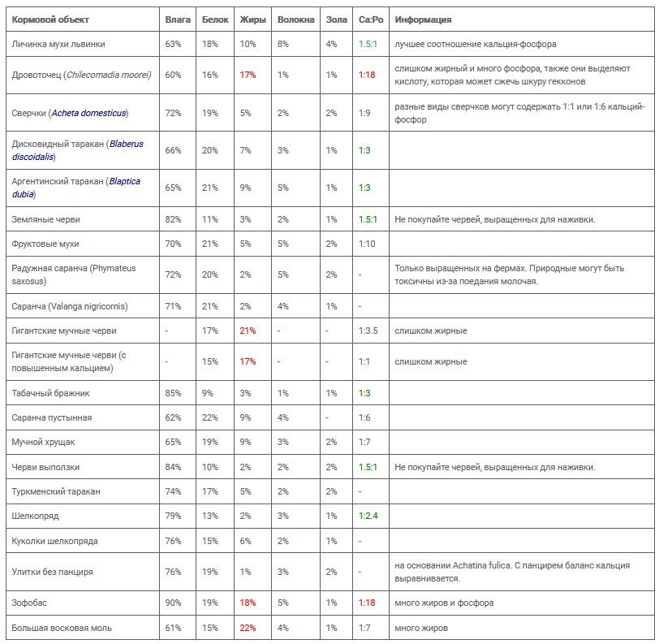Click the Влага column header
The width and height of the screenshot is (659, 644).
[178, 19]
